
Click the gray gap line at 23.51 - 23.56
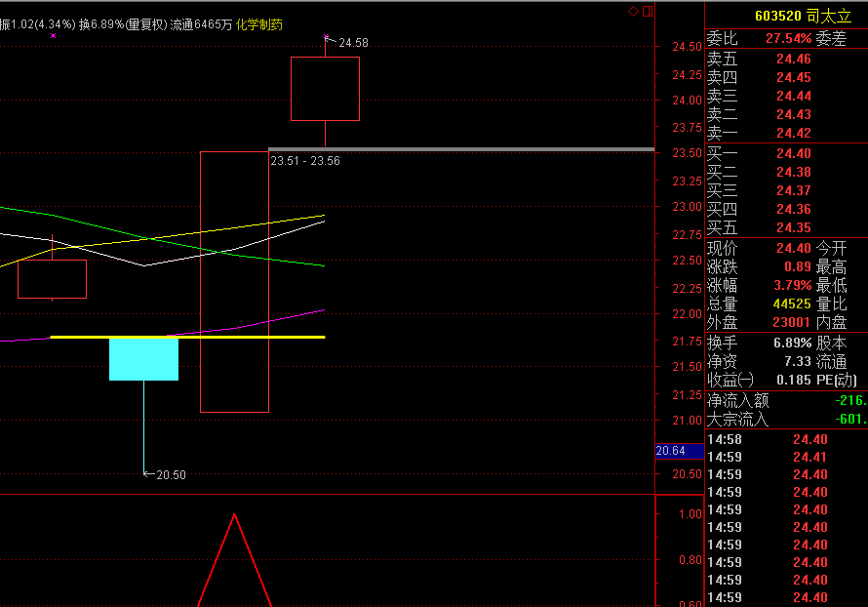pos(461,149)
